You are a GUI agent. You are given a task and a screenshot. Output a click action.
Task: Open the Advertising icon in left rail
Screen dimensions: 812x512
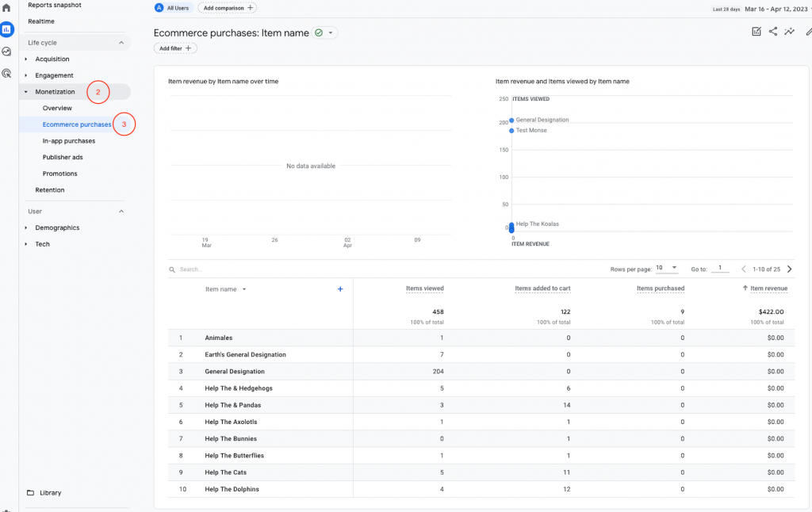tap(6, 73)
